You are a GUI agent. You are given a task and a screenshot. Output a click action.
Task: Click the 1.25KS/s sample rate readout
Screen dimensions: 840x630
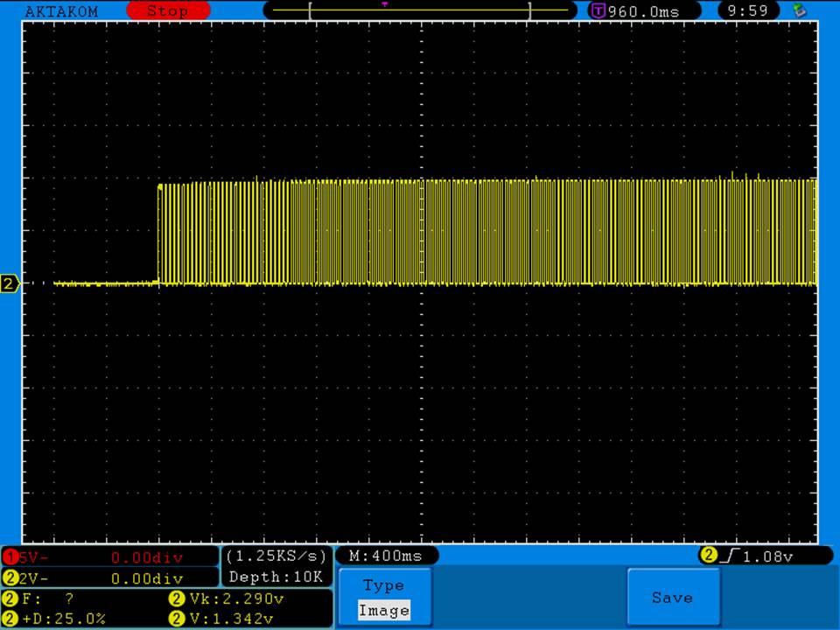coord(276,556)
